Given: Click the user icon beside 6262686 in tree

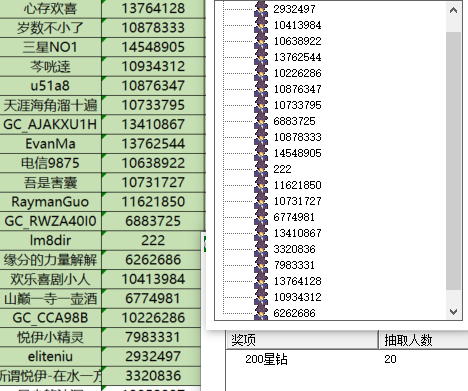Looking at the screenshot, I should click(x=261, y=313).
